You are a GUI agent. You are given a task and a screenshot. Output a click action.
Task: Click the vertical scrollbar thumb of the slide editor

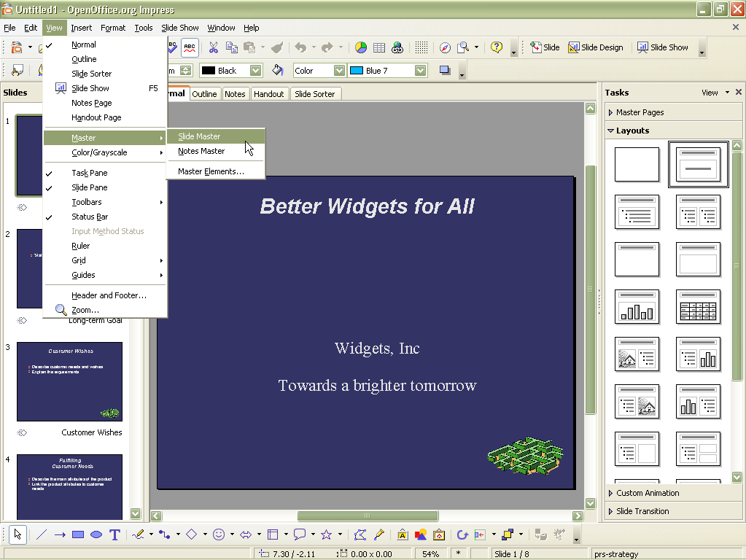(590, 289)
